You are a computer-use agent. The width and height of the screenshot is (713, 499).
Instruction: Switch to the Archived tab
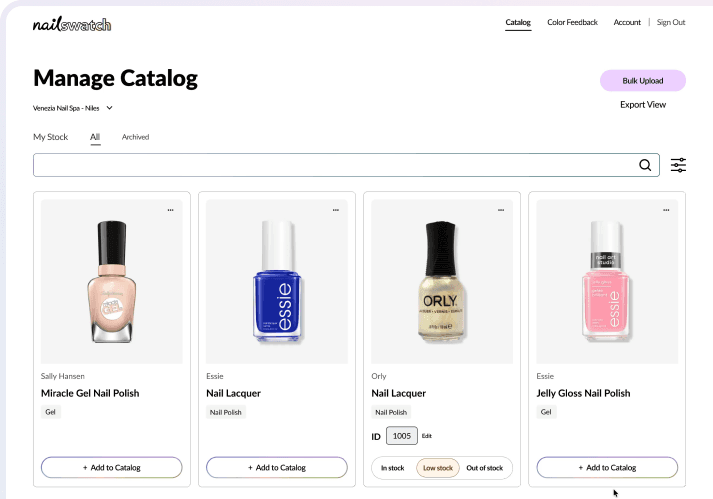136,137
